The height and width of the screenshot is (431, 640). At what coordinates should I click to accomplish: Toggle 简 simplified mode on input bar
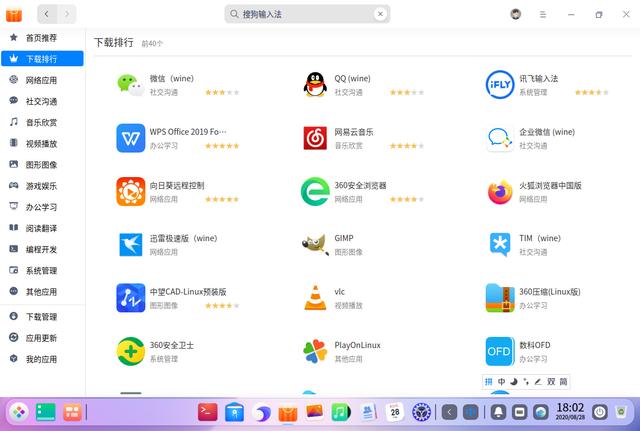563,382
